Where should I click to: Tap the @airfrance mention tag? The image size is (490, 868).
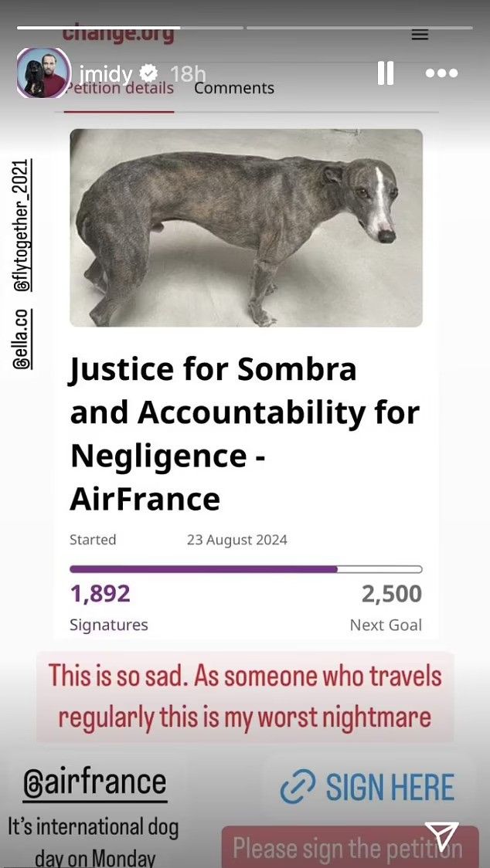[93, 782]
